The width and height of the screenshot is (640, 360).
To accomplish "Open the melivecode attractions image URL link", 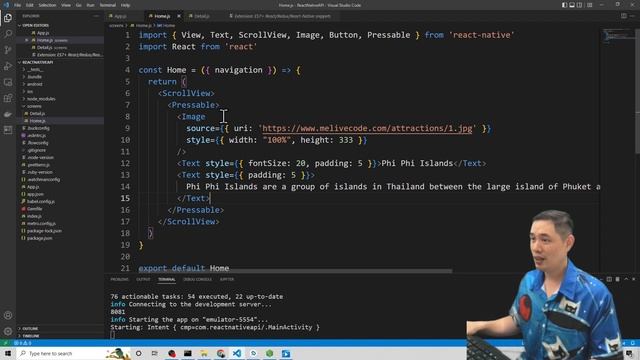I will pyautogui.click(x=367, y=128).
